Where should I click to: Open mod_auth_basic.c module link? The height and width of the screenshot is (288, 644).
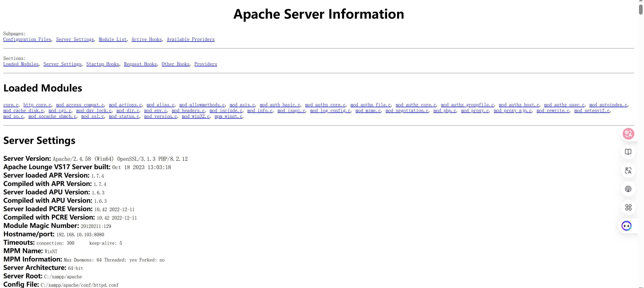point(280,105)
